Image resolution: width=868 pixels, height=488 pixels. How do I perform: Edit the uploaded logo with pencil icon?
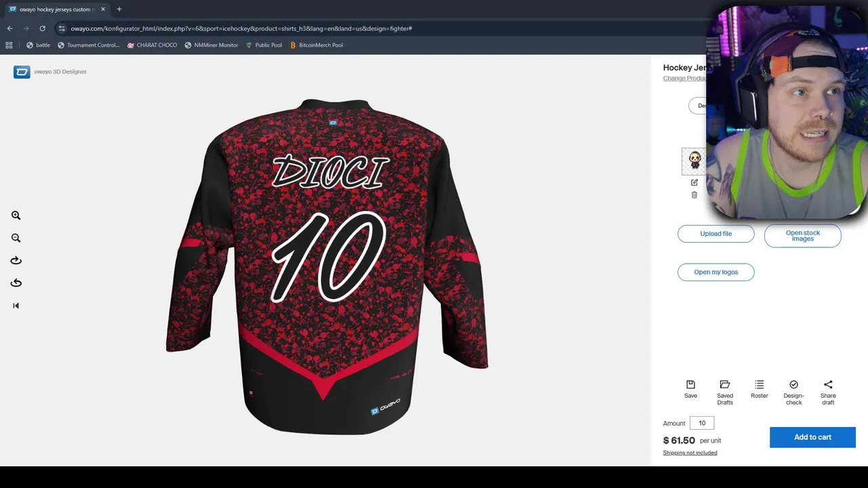click(694, 182)
